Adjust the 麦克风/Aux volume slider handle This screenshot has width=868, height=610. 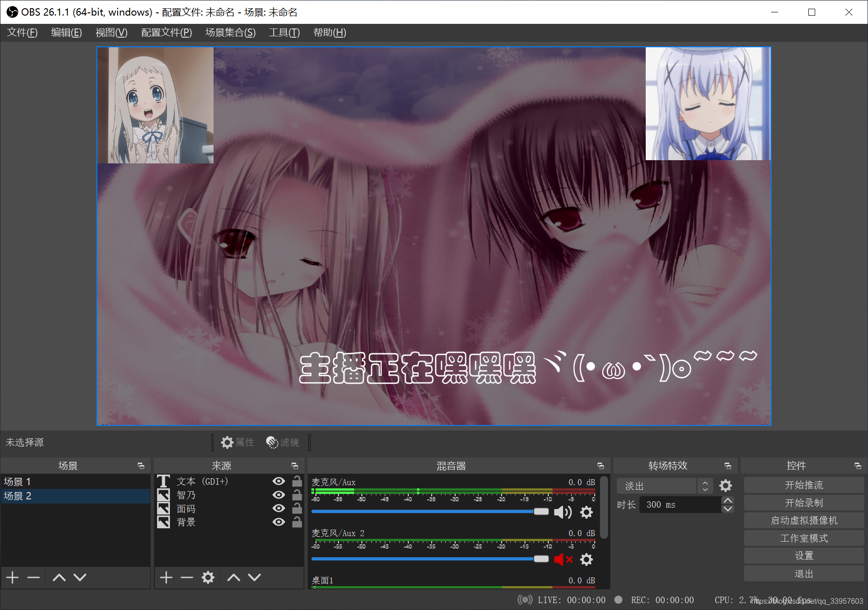point(541,511)
